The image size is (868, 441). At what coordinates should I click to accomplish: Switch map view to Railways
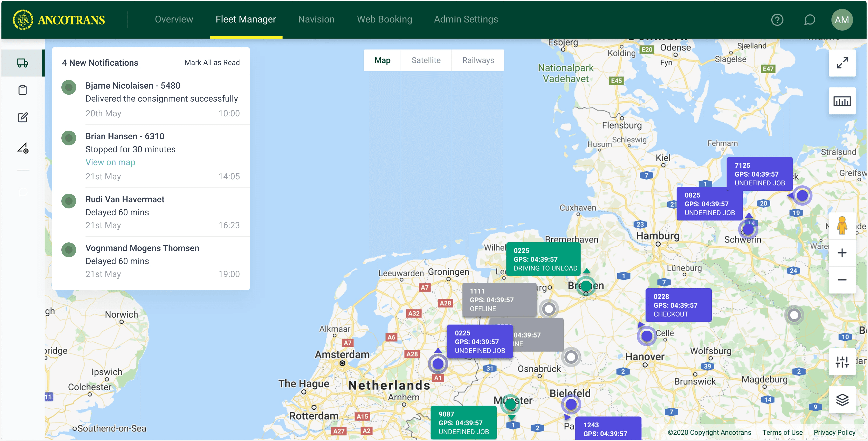point(478,60)
